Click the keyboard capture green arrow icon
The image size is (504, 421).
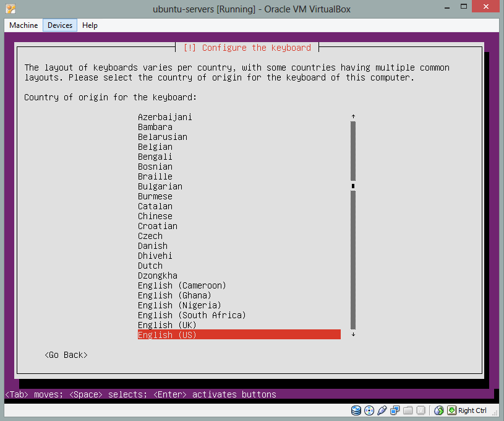(451, 410)
